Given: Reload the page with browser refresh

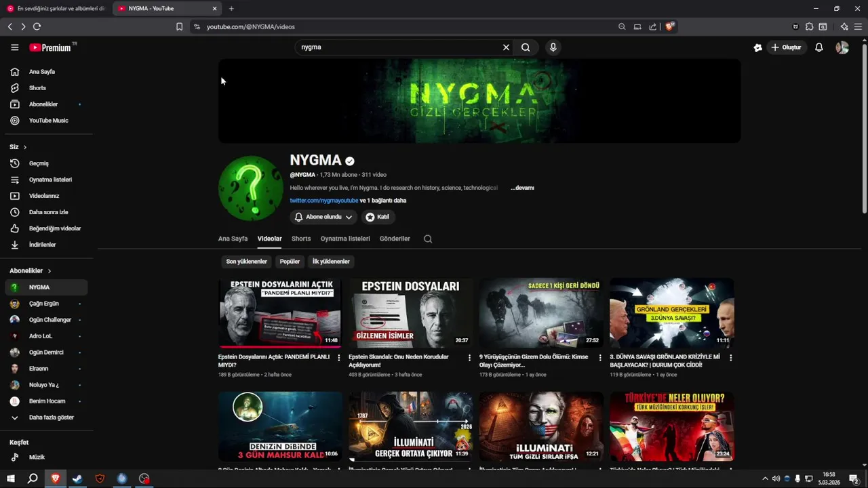Looking at the screenshot, I should point(37,27).
